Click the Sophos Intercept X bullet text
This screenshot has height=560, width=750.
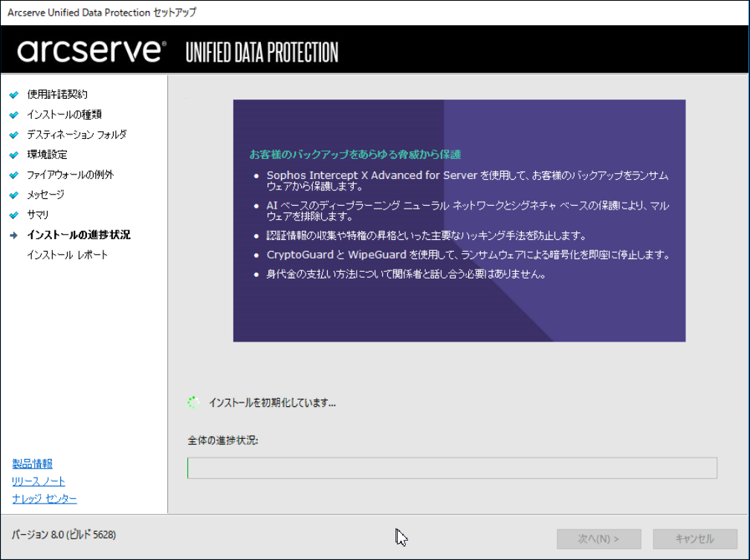point(468,180)
